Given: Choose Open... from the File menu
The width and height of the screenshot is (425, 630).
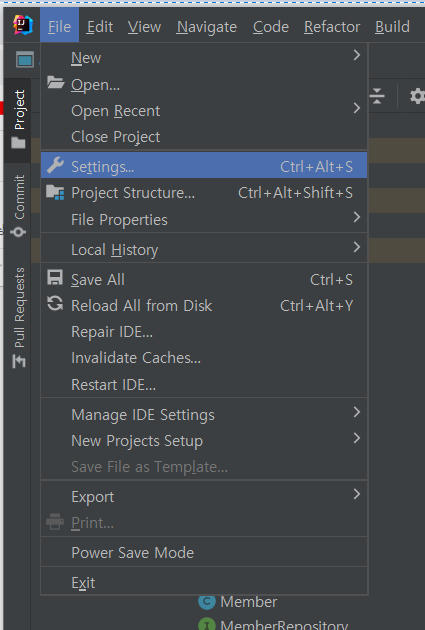Looking at the screenshot, I should coord(204,84).
